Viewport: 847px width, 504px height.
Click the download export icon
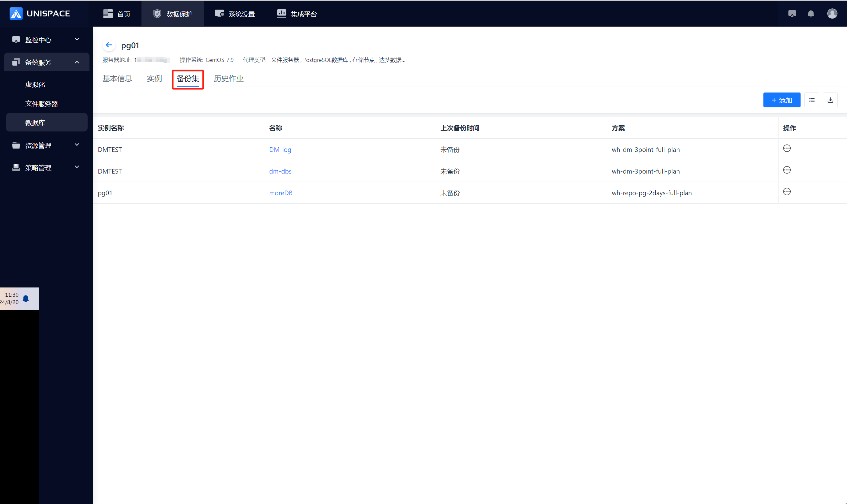830,100
